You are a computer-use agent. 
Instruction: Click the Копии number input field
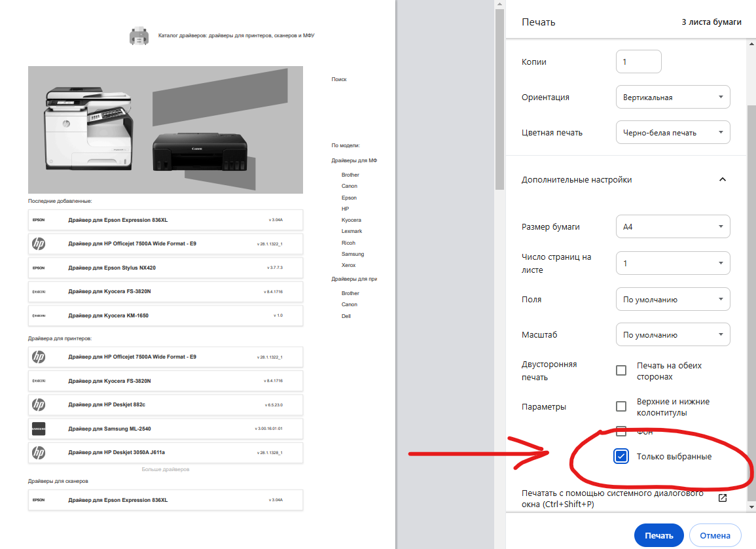pos(639,62)
